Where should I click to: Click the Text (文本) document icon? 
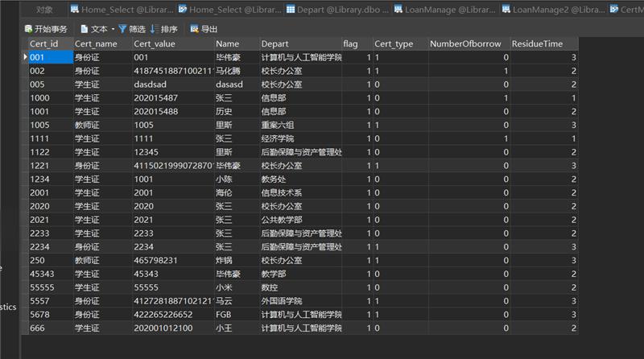tap(85, 29)
